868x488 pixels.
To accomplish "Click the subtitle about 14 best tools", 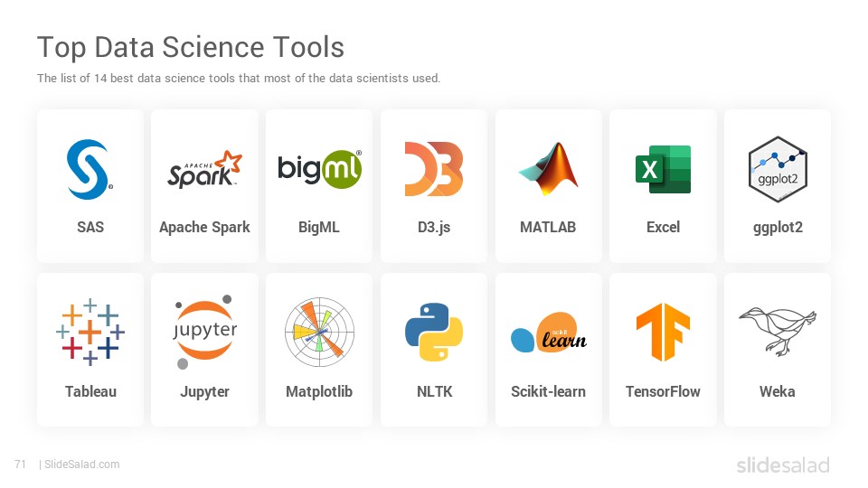I will [239, 78].
